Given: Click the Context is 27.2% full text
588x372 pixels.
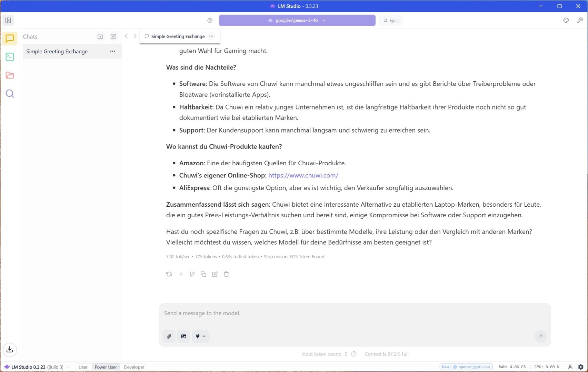Looking at the screenshot, I should 387,354.
